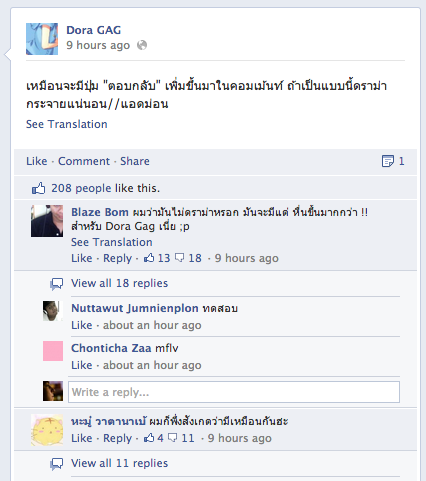426x481 pixels.
Task: See Translation of Blaze Bom's comment
Action: pyautogui.click(x=112, y=242)
